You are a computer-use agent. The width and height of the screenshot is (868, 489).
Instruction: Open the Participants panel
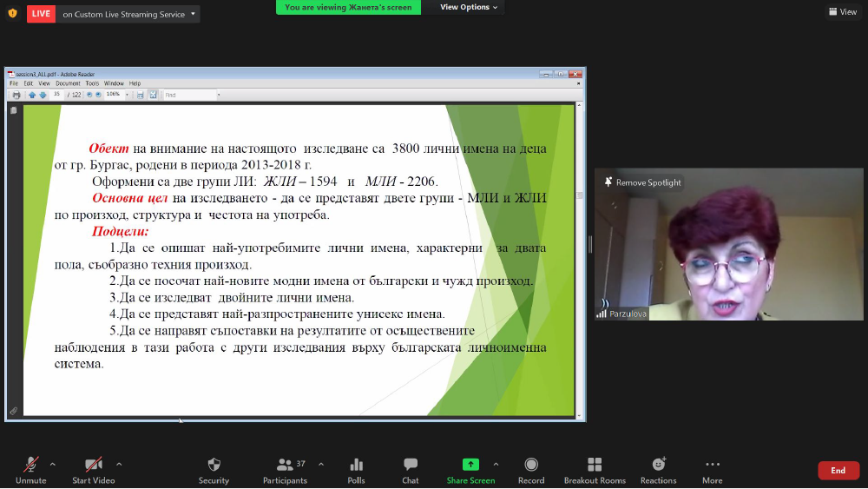point(285,465)
